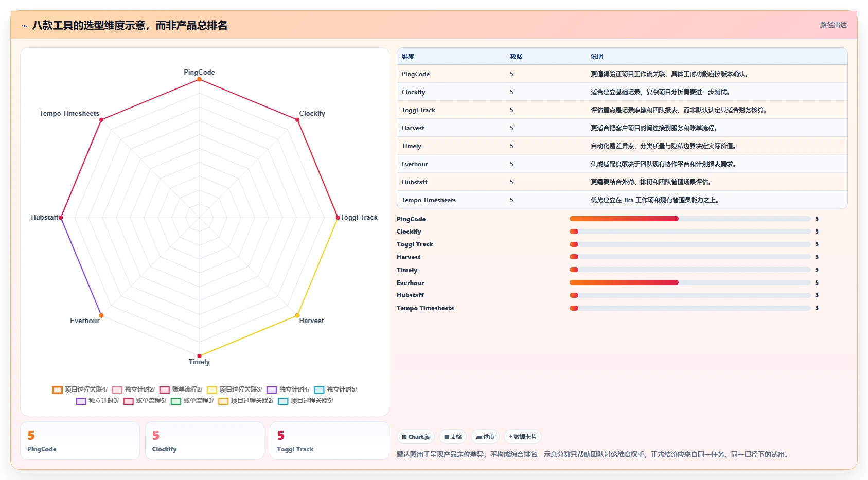Click the Chart.js chip
The height and width of the screenshot is (480, 868).
pyautogui.click(x=416, y=437)
